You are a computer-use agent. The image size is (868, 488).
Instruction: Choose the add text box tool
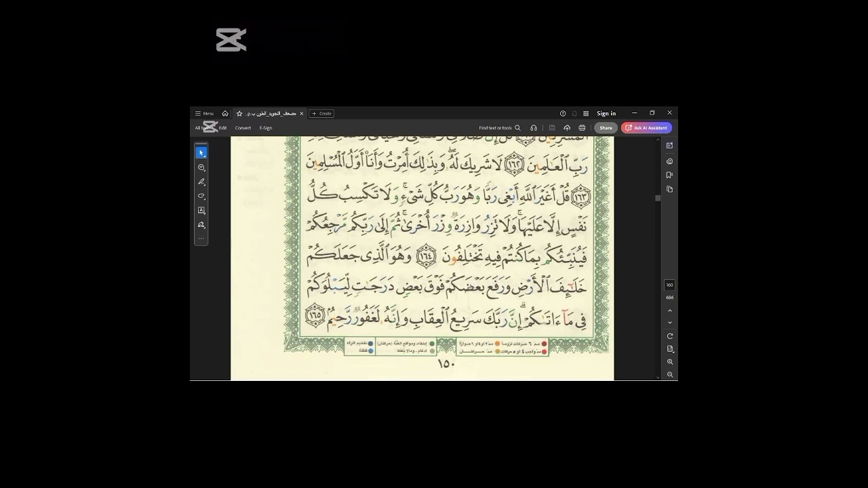[x=201, y=210]
